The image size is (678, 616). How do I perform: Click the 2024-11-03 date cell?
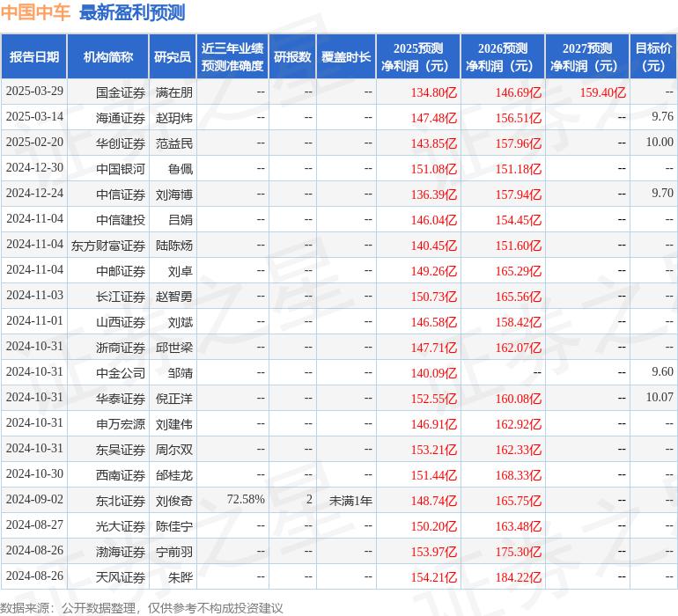34,296
